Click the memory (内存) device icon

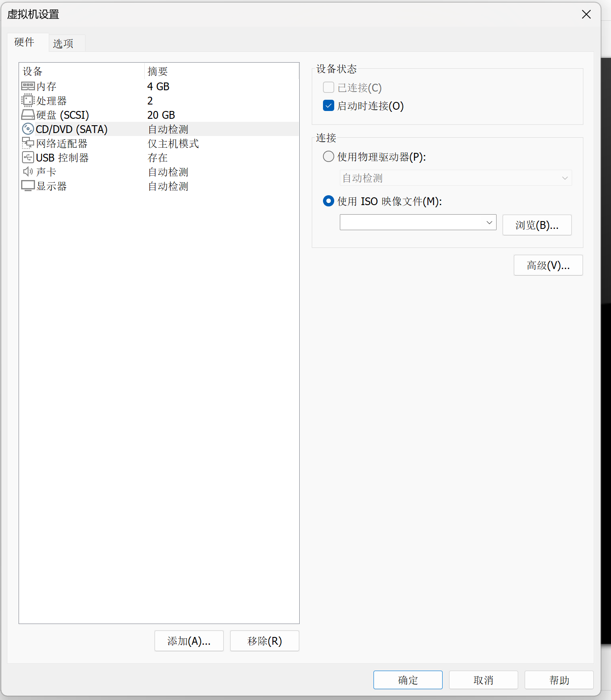point(28,86)
